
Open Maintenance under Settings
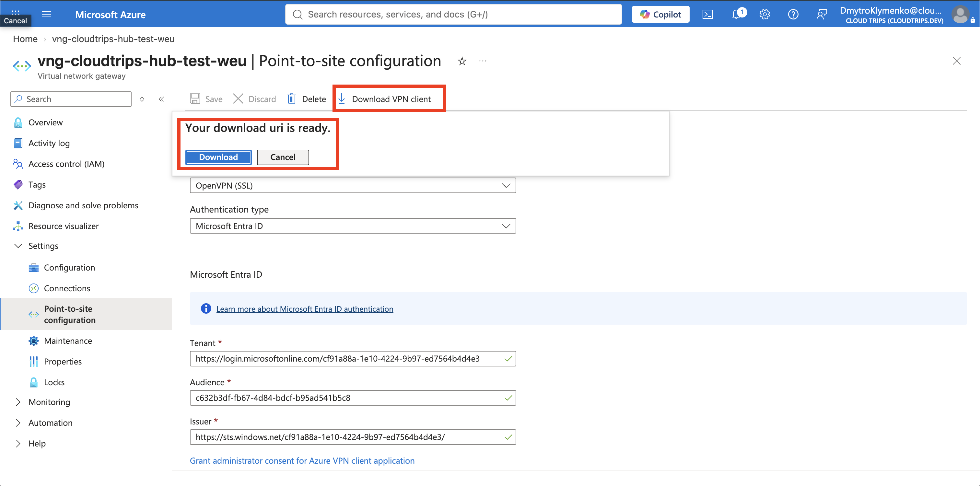coord(68,341)
